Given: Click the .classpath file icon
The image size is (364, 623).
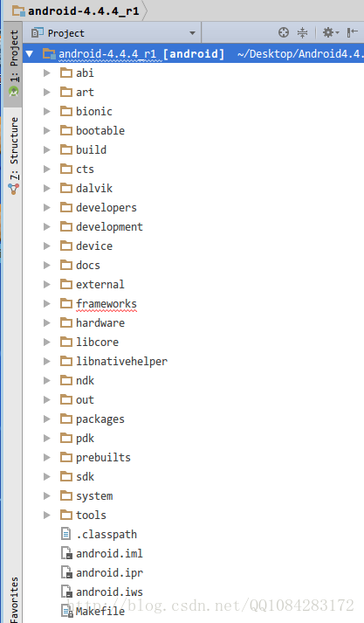Looking at the screenshot, I should [65, 534].
